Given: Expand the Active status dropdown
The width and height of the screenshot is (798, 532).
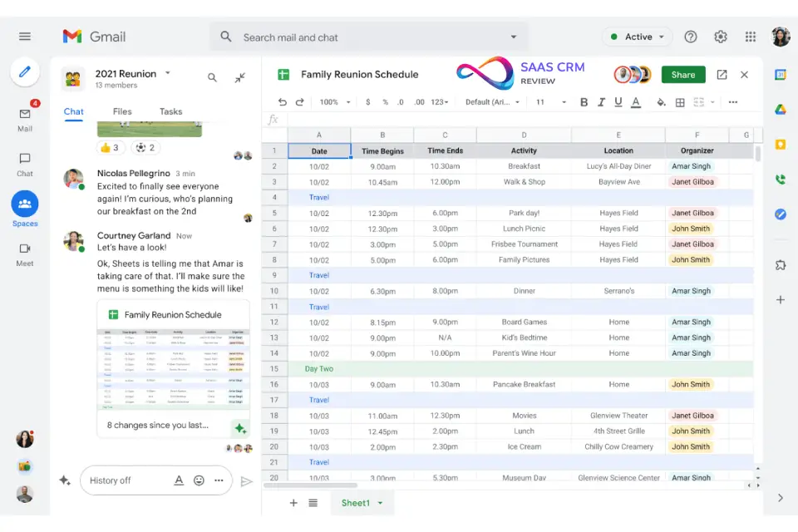Looking at the screenshot, I should click(638, 37).
